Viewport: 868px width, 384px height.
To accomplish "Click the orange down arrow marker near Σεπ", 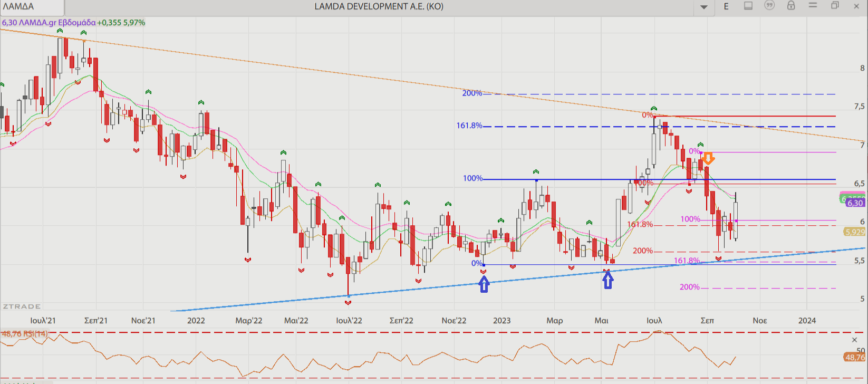I will 708,158.
